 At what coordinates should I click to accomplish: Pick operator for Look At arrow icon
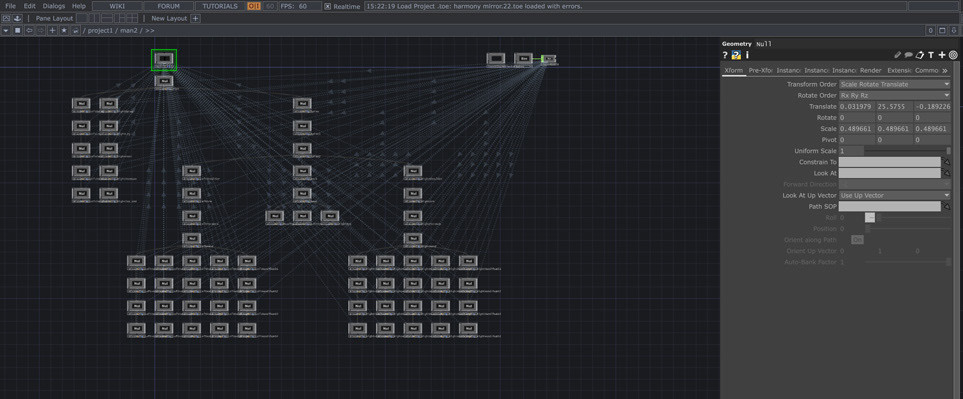click(947, 173)
